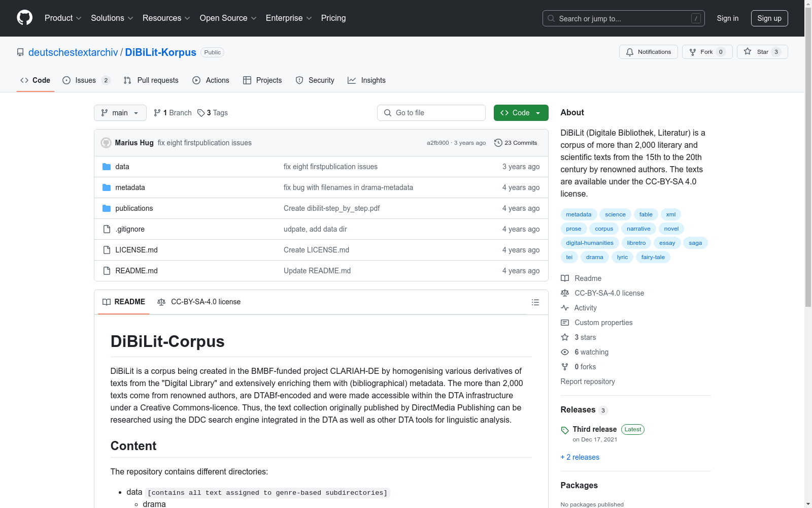Click the Custom properties icon

click(x=565, y=323)
